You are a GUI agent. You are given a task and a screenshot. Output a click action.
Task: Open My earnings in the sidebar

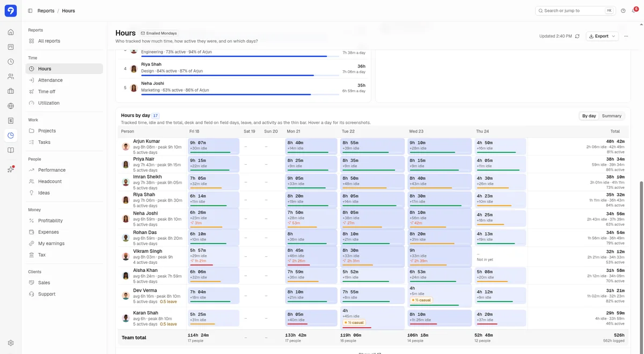[x=64, y=244]
